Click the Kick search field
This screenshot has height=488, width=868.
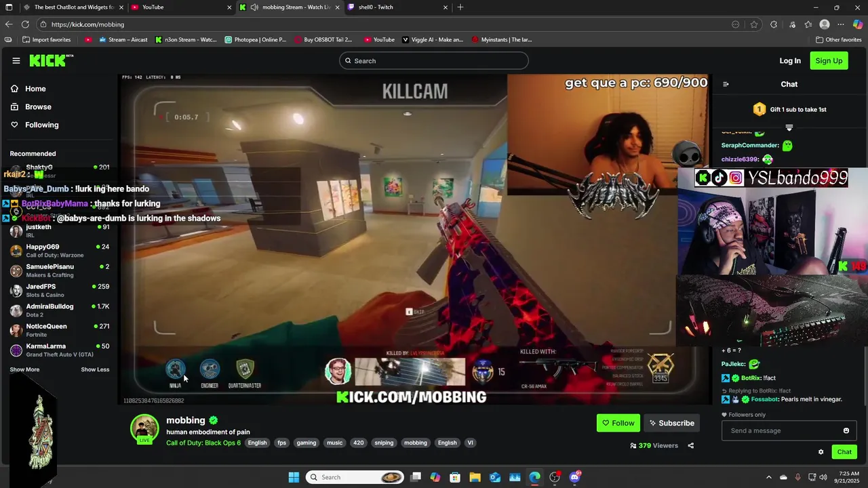[433, 61]
